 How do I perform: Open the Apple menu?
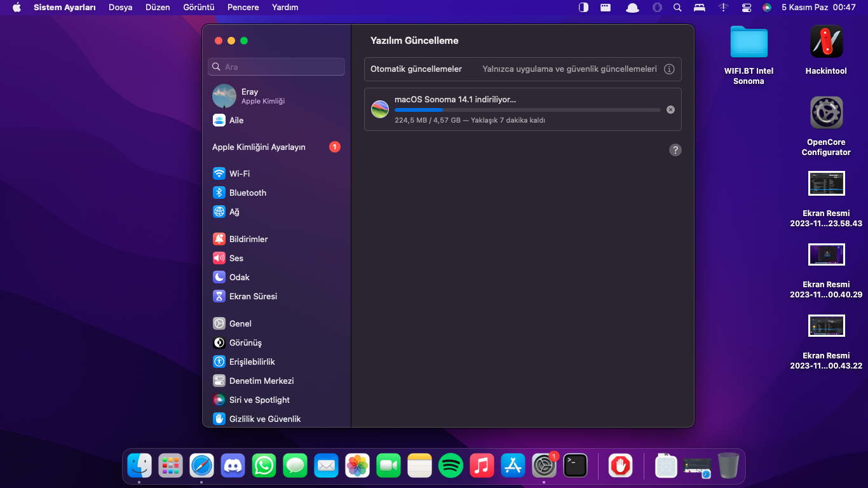coord(17,8)
